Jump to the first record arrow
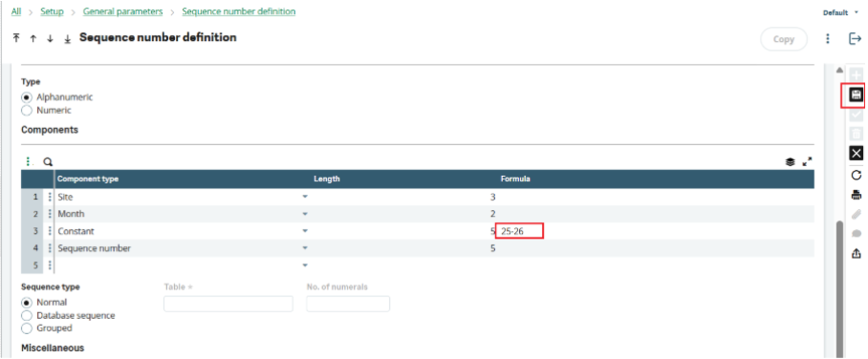The width and height of the screenshot is (868, 359). tap(16, 38)
